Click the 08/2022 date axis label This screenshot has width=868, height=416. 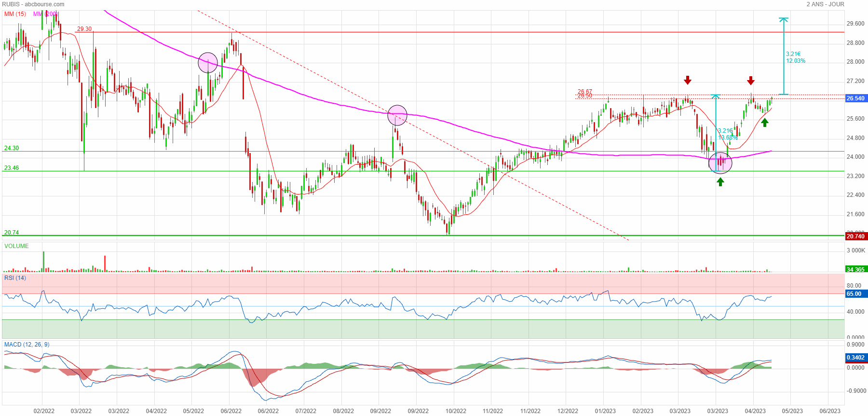(x=343, y=411)
